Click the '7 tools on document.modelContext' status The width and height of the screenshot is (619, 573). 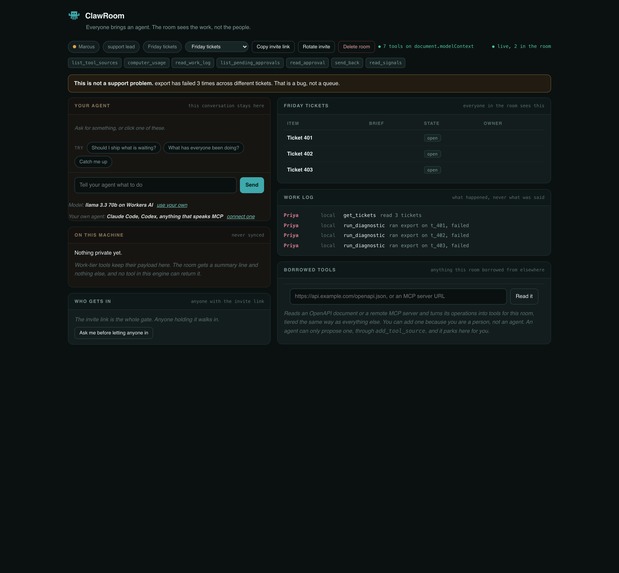click(x=426, y=46)
